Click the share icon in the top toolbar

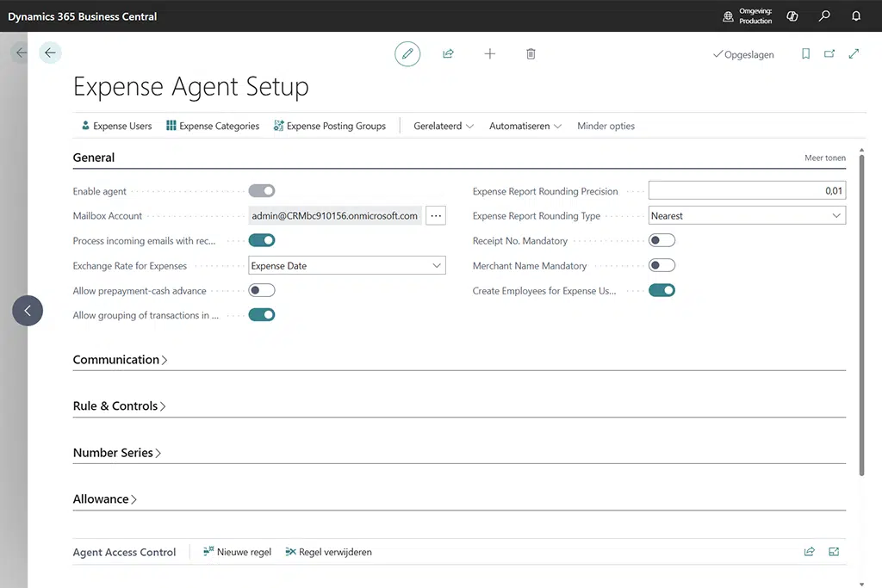coord(448,54)
